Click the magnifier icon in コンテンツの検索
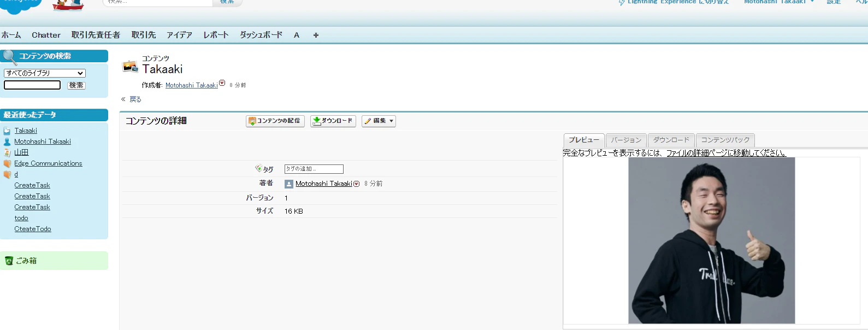The height and width of the screenshot is (330, 868). click(x=9, y=57)
